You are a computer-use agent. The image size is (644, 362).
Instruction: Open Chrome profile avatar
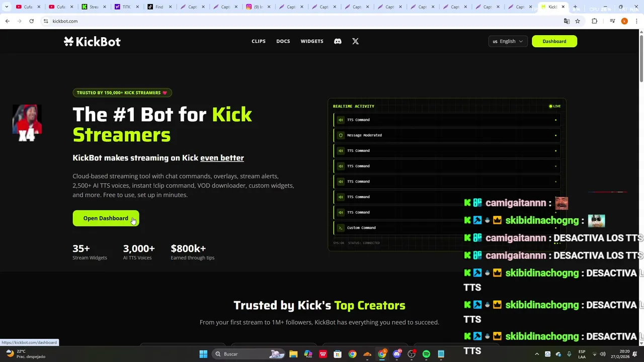click(x=624, y=21)
